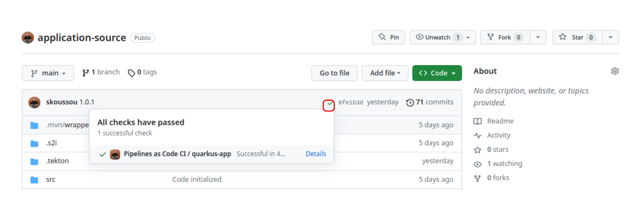Open the 0 stars link
The width and height of the screenshot is (644, 207).
pyautogui.click(x=498, y=150)
